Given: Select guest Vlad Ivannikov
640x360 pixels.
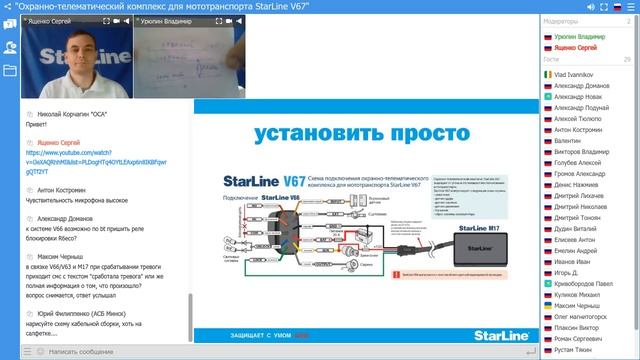Looking at the screenshot, I should [x=573, y=75].
